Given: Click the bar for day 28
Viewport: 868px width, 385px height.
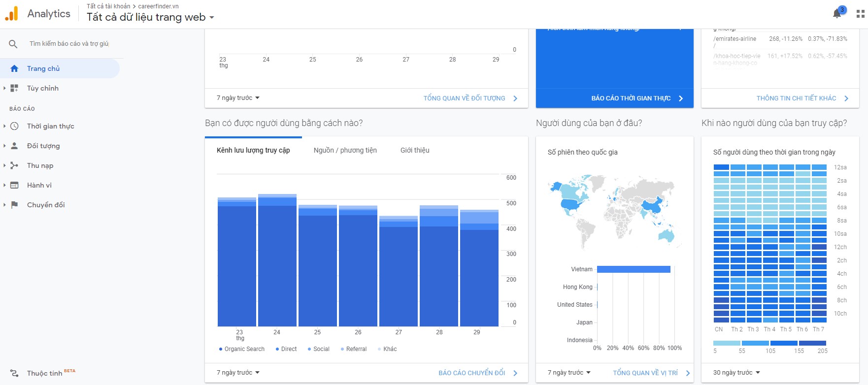Looking at the screenshot, I should click(439, 266).
